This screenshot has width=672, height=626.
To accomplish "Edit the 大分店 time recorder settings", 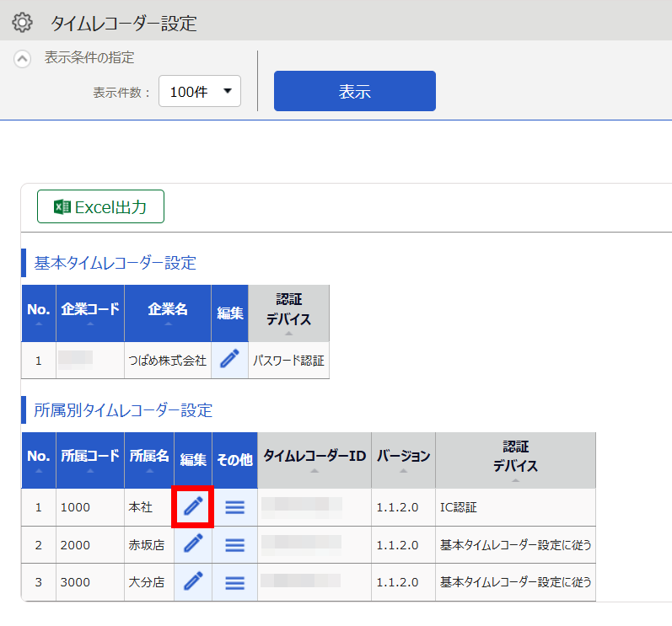I will point(193,582).
